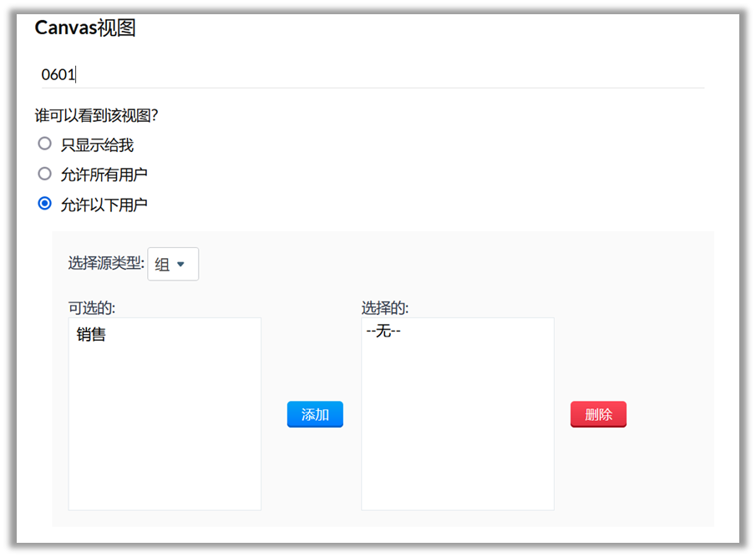This screenshot has width=756, height=557.
Task: Select the 只显示给我 radio button
Action: point(45,144)
